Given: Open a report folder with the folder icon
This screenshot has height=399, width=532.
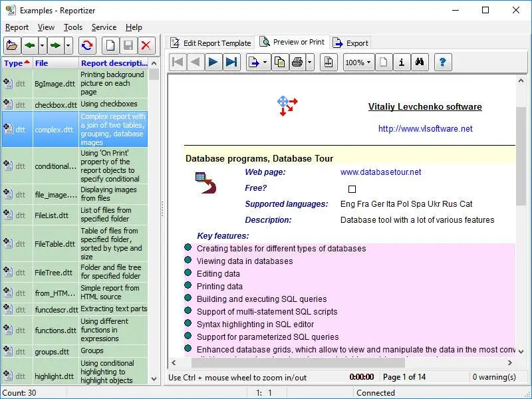Looking at the screenshot, I should point(12,45).
